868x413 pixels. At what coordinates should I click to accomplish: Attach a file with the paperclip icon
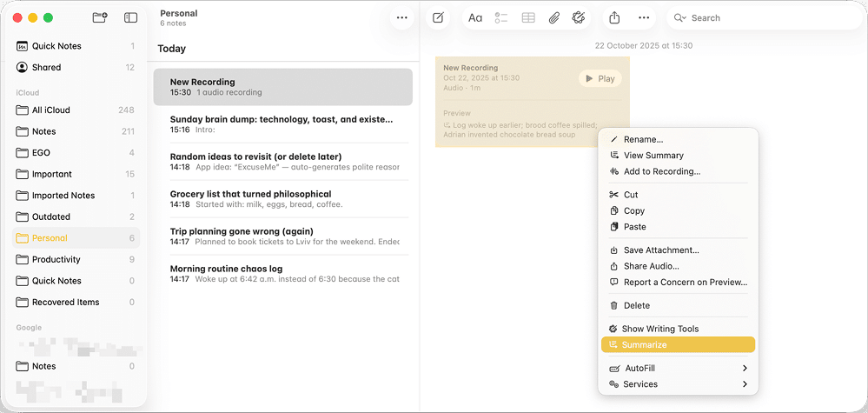pyautogui.click(x=553, y=17)
